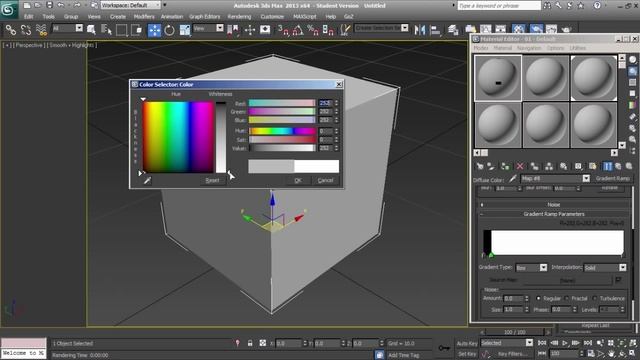Click the Rectangular Selection Region icon
This screenshot has height=360, width=640.
[x=121, y=30]
